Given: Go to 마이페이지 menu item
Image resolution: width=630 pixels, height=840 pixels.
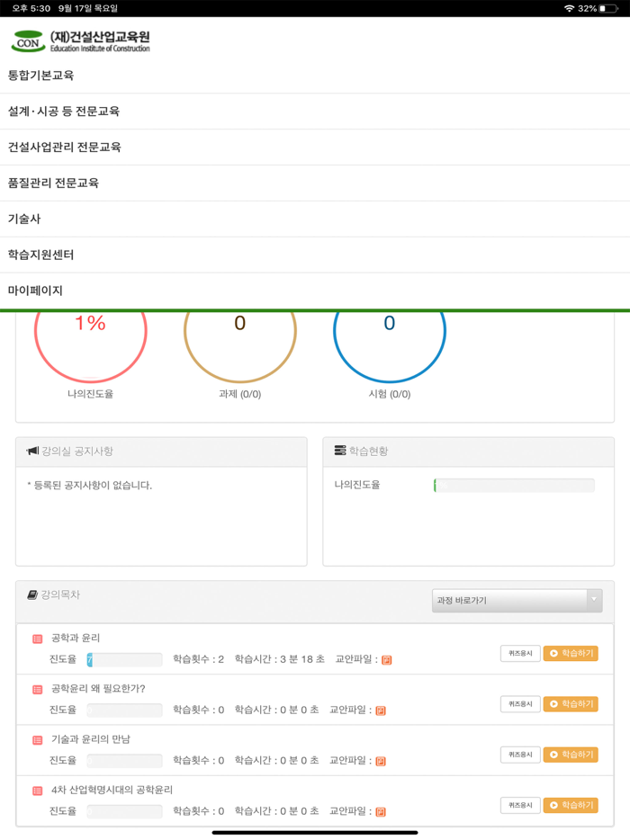Looking at the screenshot, I should tap(315, 290).
